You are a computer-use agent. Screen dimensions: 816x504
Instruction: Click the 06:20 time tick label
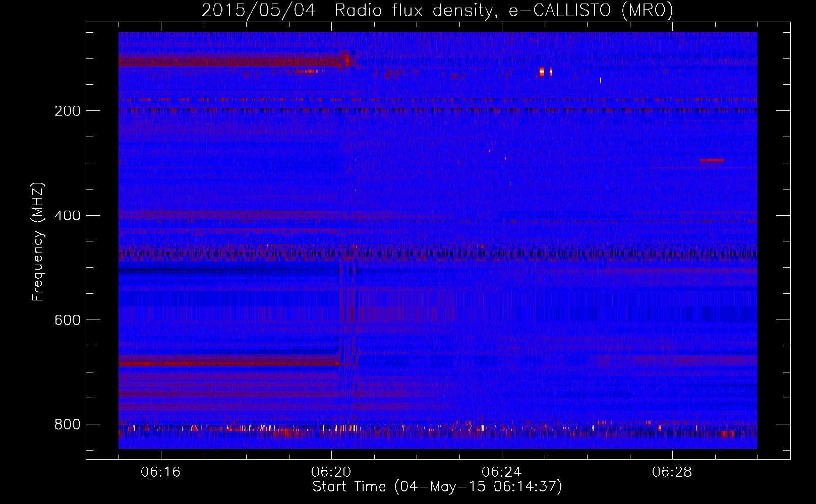coord(331,472)
